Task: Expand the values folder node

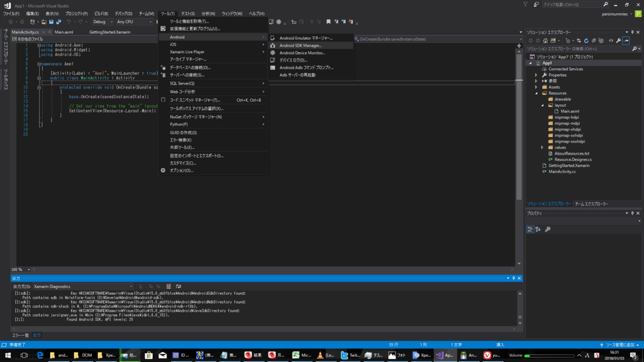Action: click(542, 147)
